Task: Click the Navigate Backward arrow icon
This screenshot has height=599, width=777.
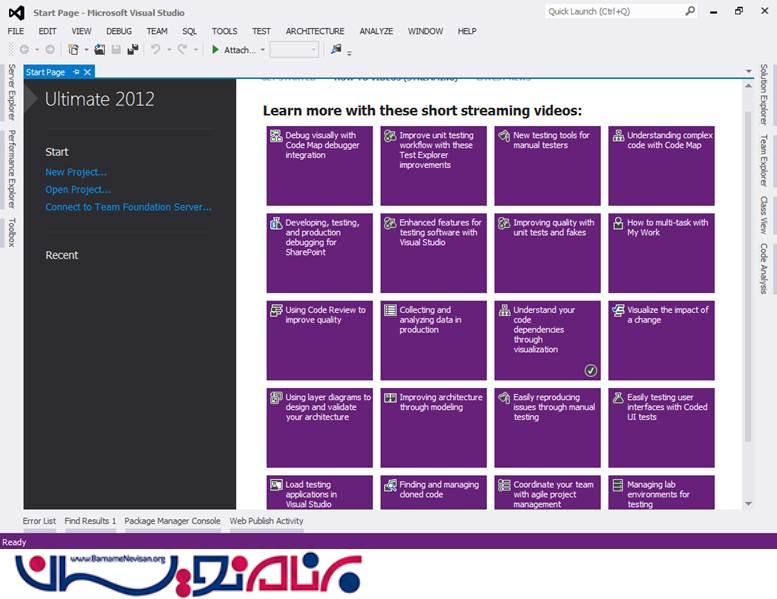Action: pyautogui.click(x=24, y=50)
